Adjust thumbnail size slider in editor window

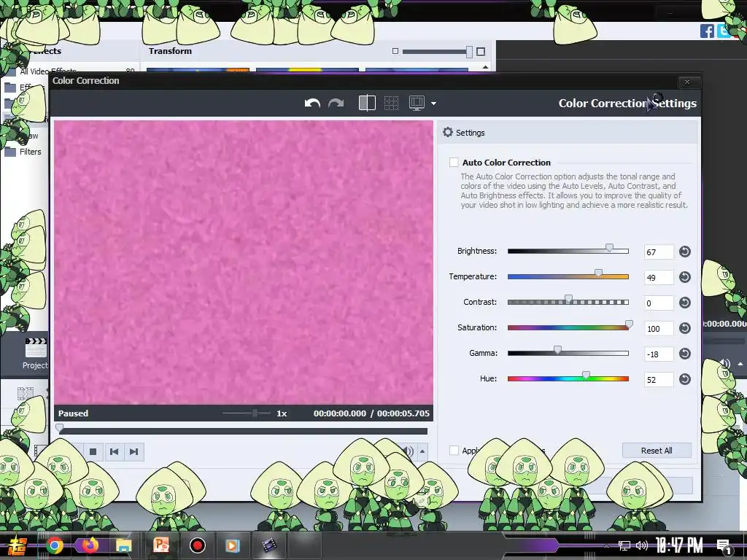[x=437, y=52]
